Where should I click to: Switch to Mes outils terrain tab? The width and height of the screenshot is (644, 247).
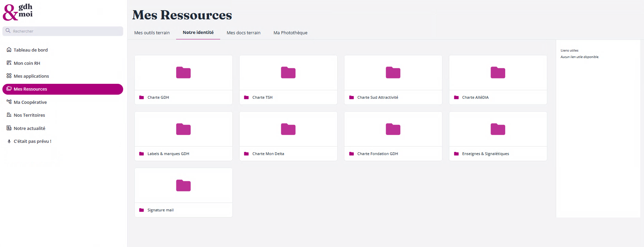[152, 33]
